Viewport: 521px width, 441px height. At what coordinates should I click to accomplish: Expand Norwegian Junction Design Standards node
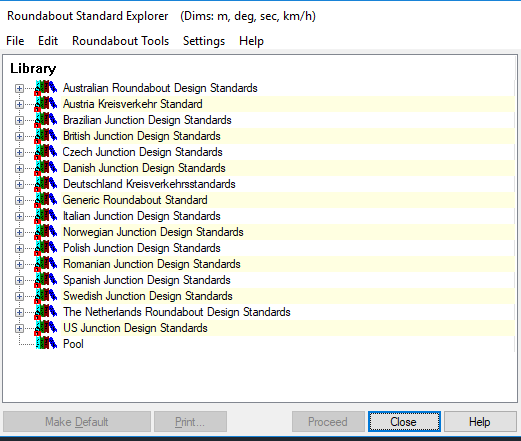[x=19, y=232]
